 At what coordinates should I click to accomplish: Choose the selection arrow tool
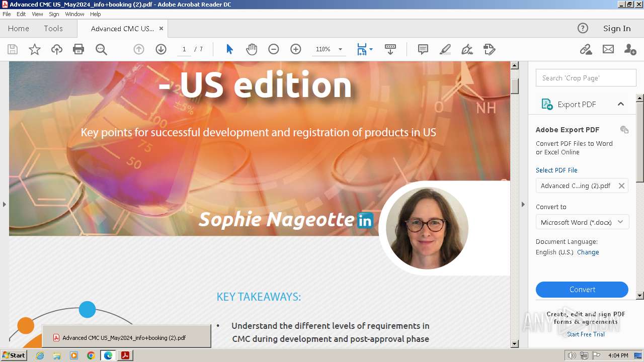pos(229,49)
